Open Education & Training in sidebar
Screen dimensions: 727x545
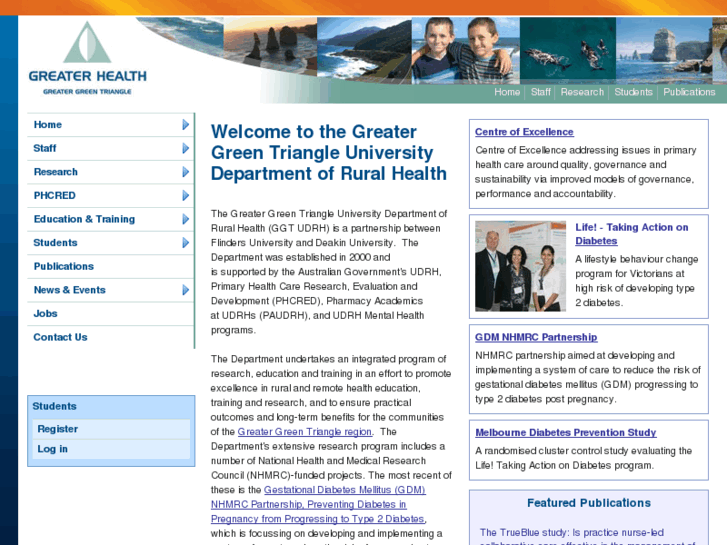click(84, 219)
